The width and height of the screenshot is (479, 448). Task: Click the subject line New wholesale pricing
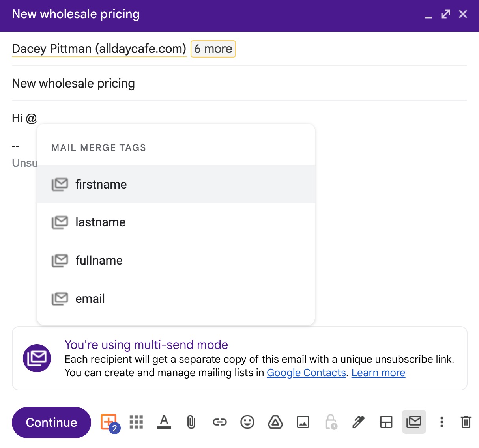pyautogui.click(x=73, y=83)
